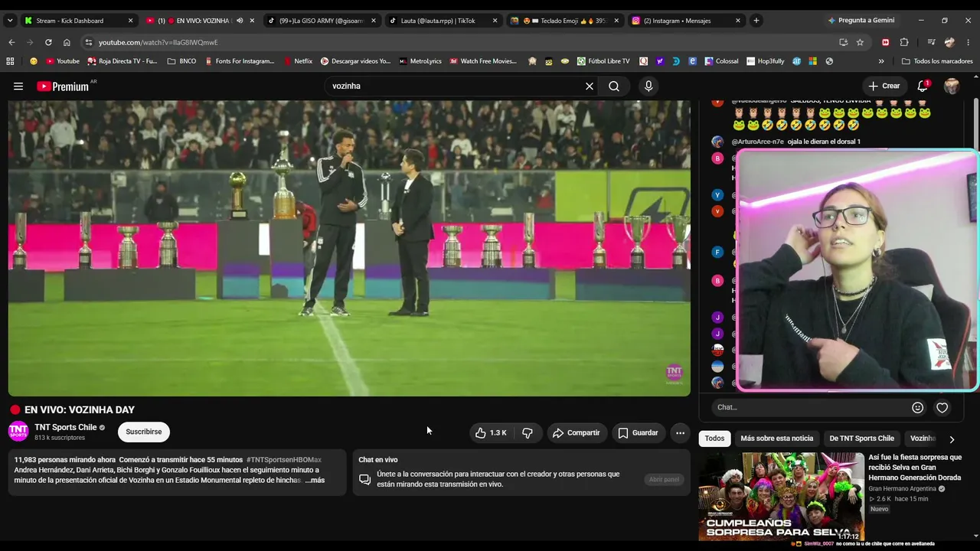Clear the 'vozinha' search text

590,86
